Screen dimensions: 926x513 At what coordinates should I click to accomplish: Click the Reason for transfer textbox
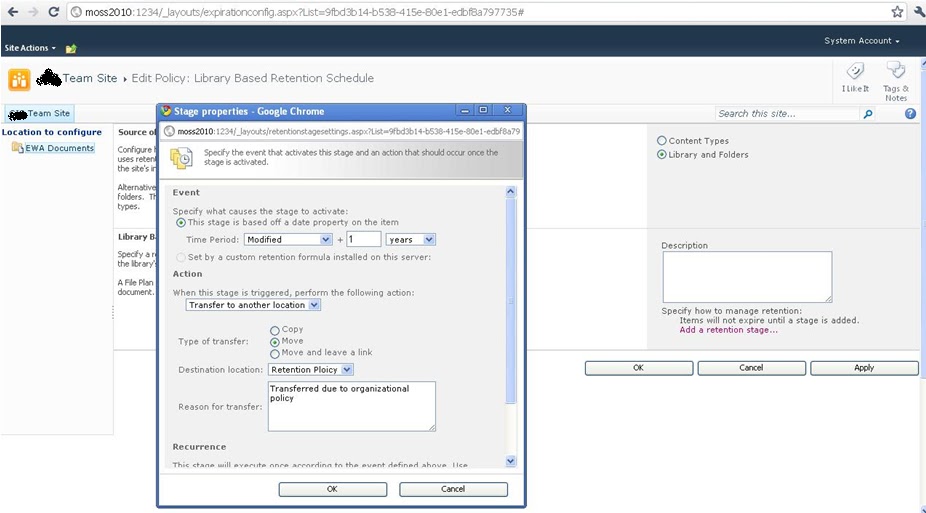point(351,406)
